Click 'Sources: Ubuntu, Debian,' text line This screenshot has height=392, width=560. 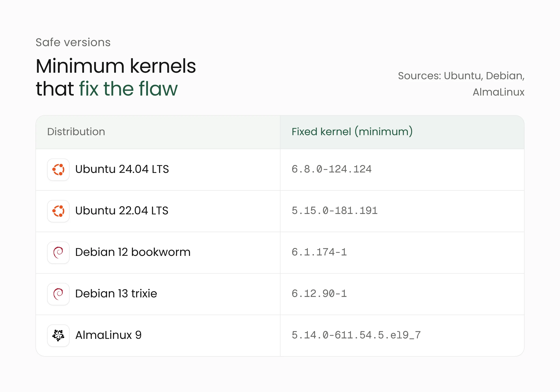pyautogui.click(x=461, y=76)
